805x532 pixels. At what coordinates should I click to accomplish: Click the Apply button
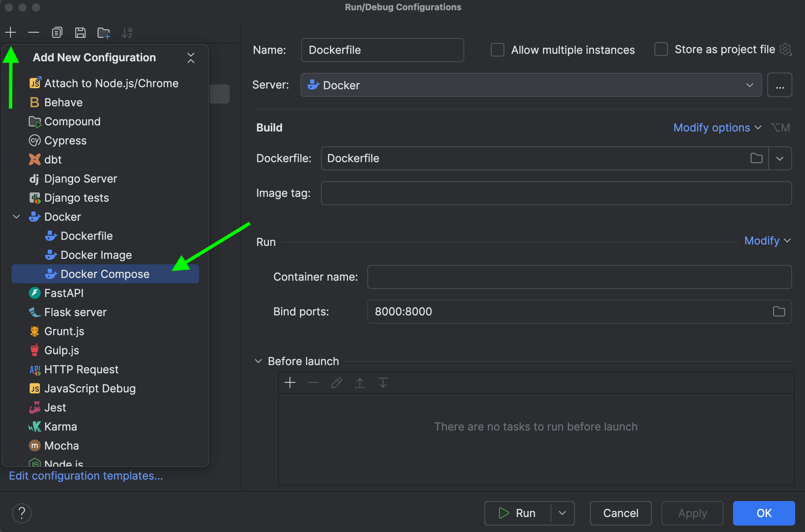click(x=692, y=513)
